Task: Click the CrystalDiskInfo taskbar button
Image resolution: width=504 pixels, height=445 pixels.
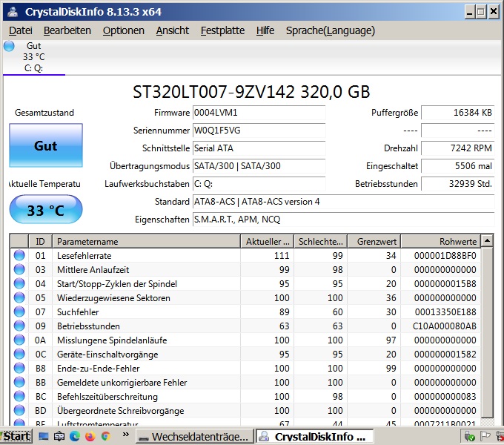Action: [x=315, y=437]
